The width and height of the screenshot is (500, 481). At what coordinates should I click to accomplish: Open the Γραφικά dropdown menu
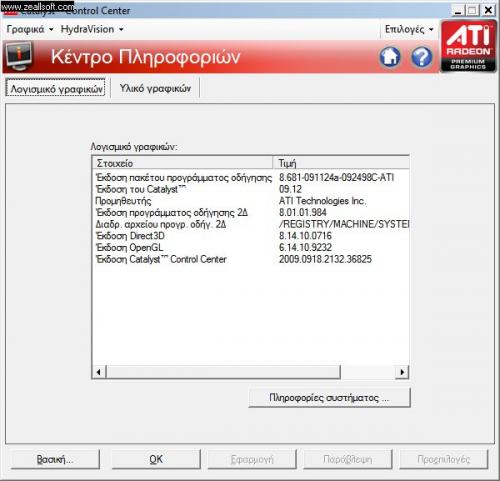[30, 29]
